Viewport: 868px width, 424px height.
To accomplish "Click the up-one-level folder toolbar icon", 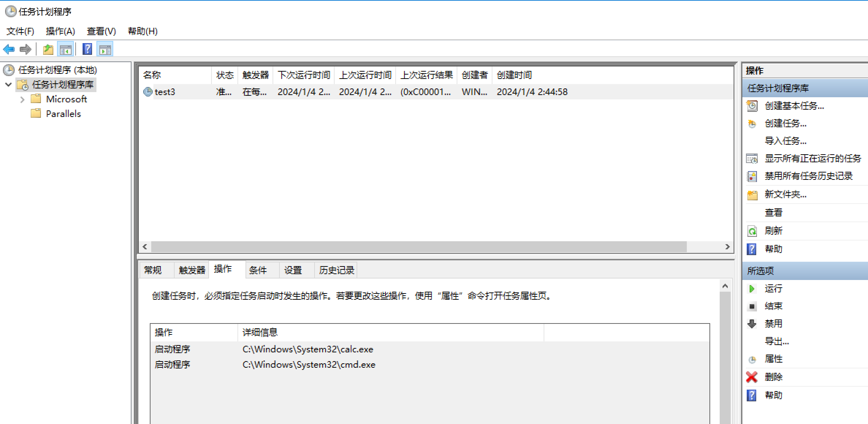I will click(x=48, y=49).
